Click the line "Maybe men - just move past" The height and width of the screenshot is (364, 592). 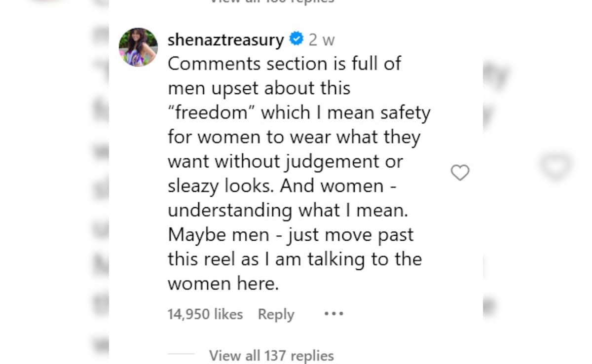tap(291, 235)
